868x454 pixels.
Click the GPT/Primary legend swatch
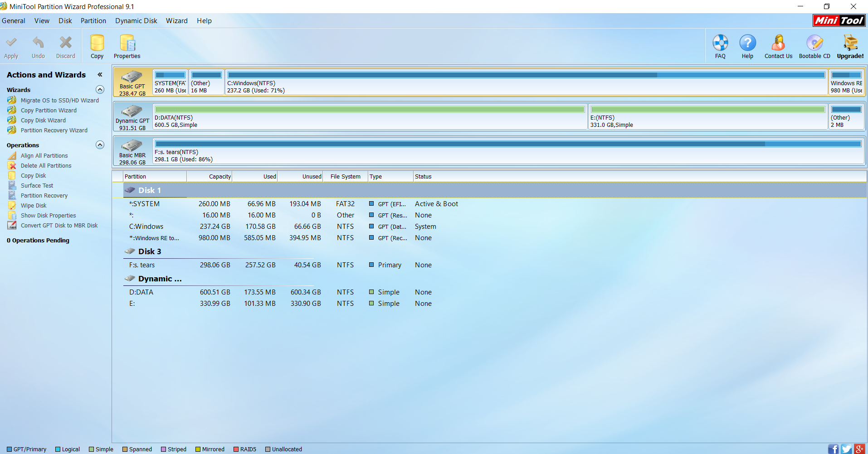9,449
